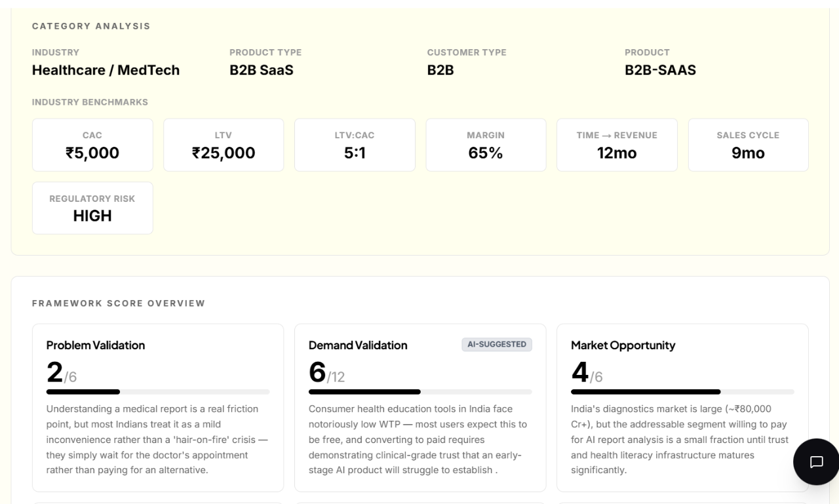Viewport: 839px width, 504px height.
Task: Click the Healthcare / MedTech industry value
Action: pyautogui.click(x=106, y=70)
